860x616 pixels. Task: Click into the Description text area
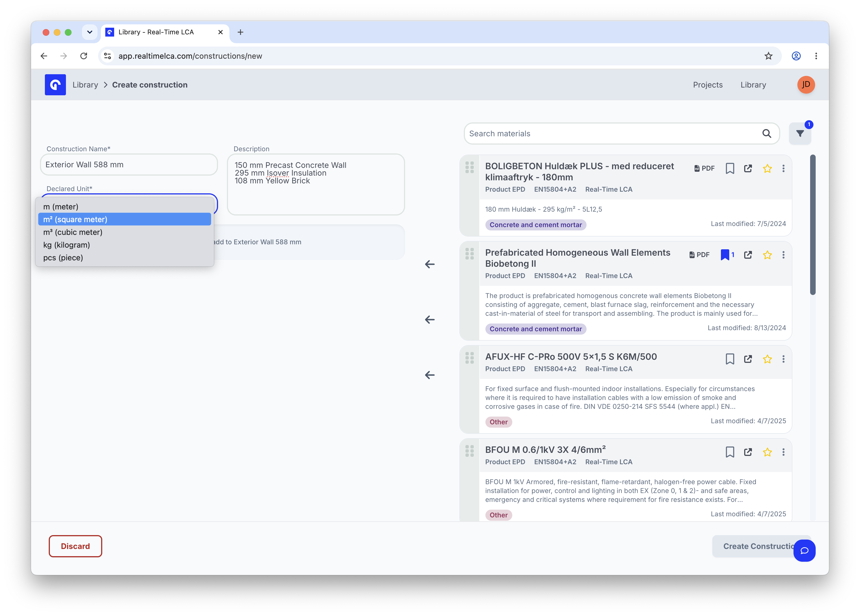tap(316, 185)
